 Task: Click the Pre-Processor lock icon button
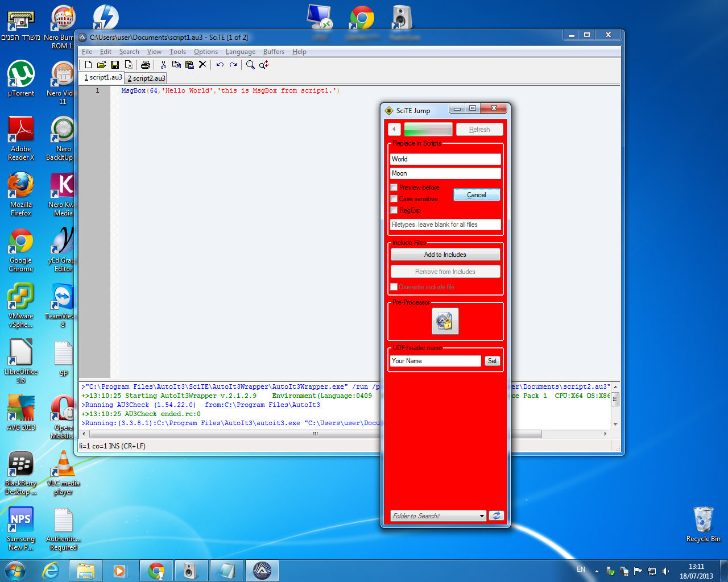(x=445, y=322)
